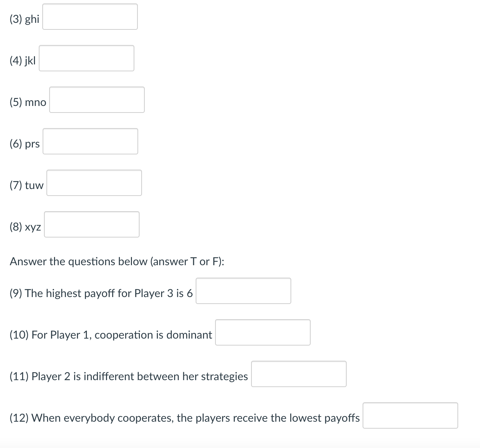Viewport: 480px width, 448px height.
Task: Click the answer box for (7) tuw
Action: 94,183
